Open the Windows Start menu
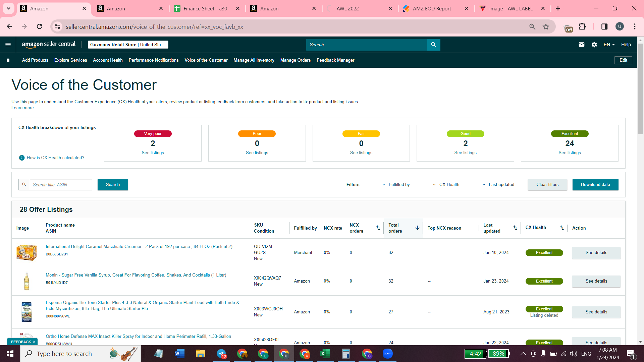Screen dimensions: 644x362 point(10,354)
